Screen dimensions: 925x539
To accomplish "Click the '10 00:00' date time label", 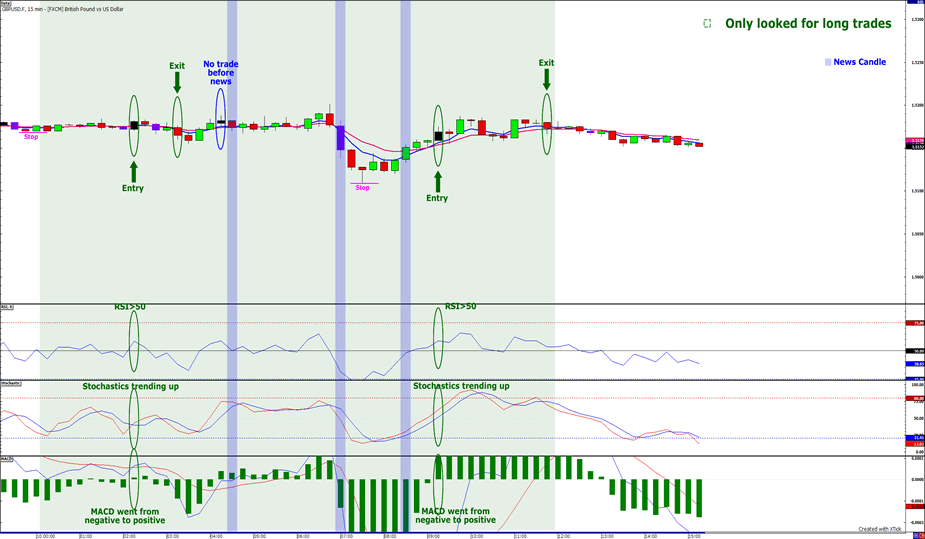I will coord(45,536).
